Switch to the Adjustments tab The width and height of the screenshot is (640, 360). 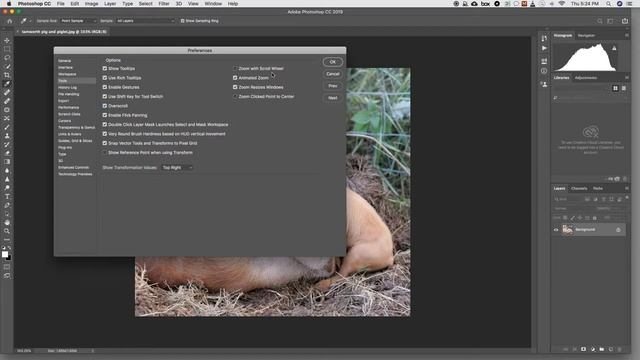(586, 78)
